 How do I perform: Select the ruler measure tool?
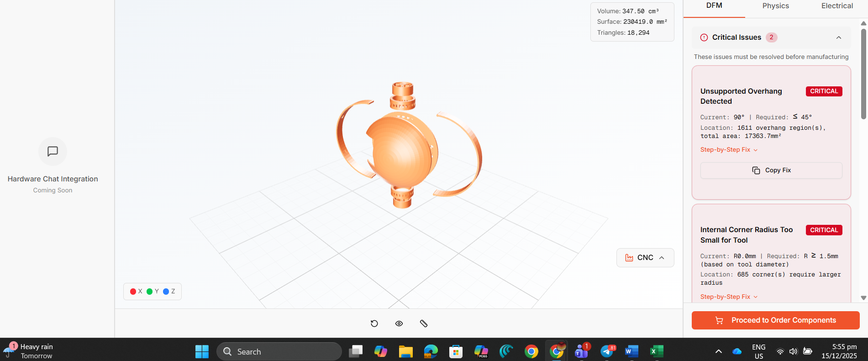424,324
